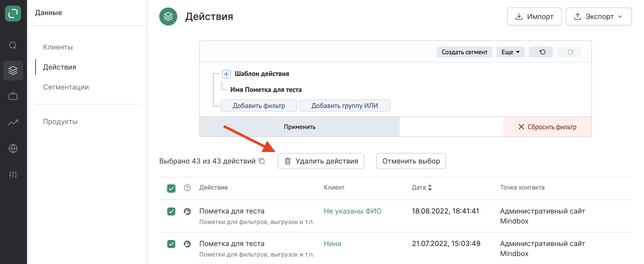
Task: Open the analytics trend sidebar icon
Action: click(x=13, y=122)
